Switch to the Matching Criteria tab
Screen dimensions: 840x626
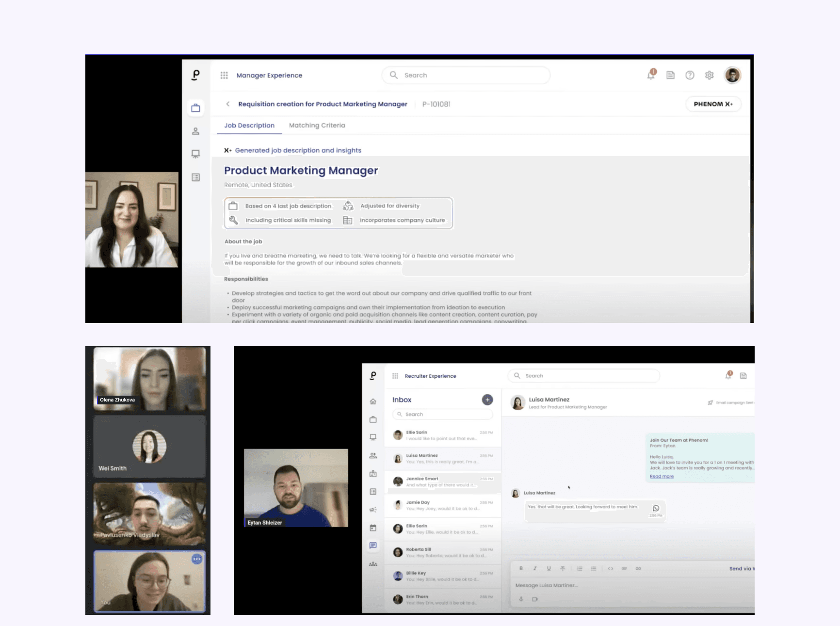pos(317,125)
